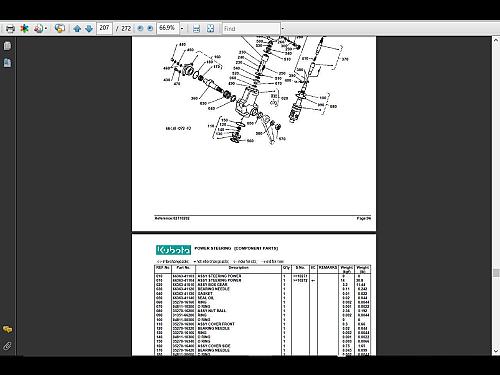Click the Sign and secure toolbar icon
The width and height of the screenshot is (500, 375).
pos(38,29)
